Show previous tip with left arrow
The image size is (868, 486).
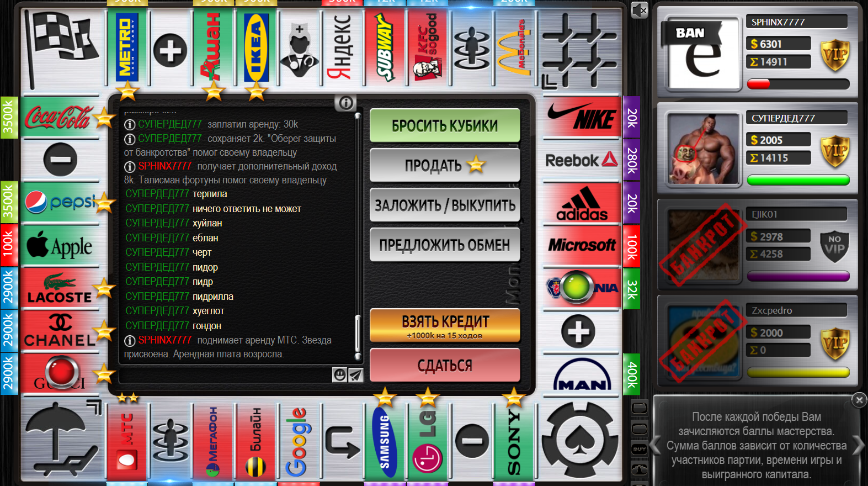pos(656,445)
